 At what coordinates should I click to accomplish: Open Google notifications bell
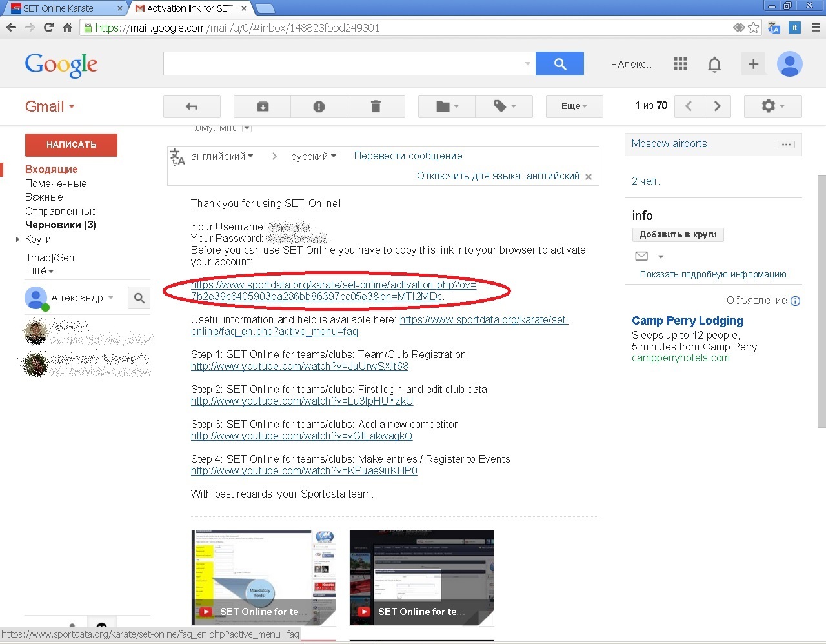pos(714,65)
